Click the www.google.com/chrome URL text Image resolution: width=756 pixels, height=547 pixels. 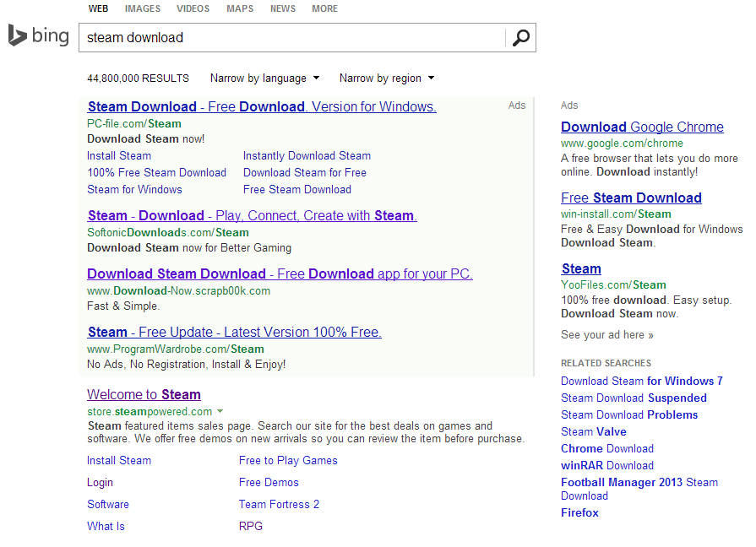622,144
